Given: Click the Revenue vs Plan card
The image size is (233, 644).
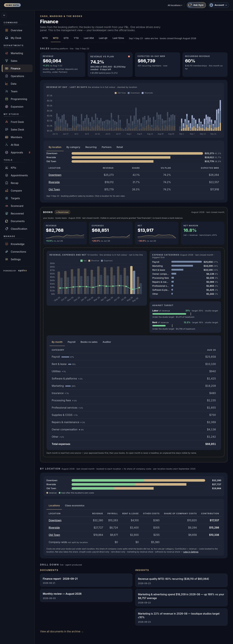Looking at the screenshot, I should (x=110, y=64).
